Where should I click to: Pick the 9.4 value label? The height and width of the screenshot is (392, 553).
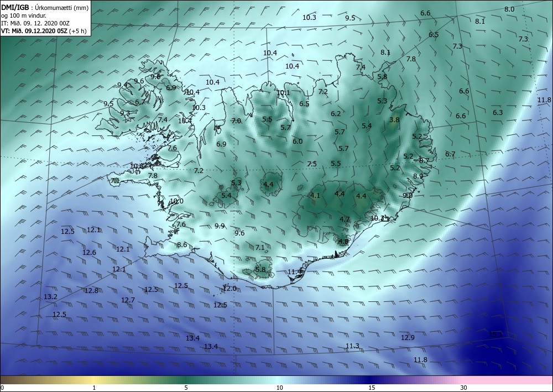point(122,85)
